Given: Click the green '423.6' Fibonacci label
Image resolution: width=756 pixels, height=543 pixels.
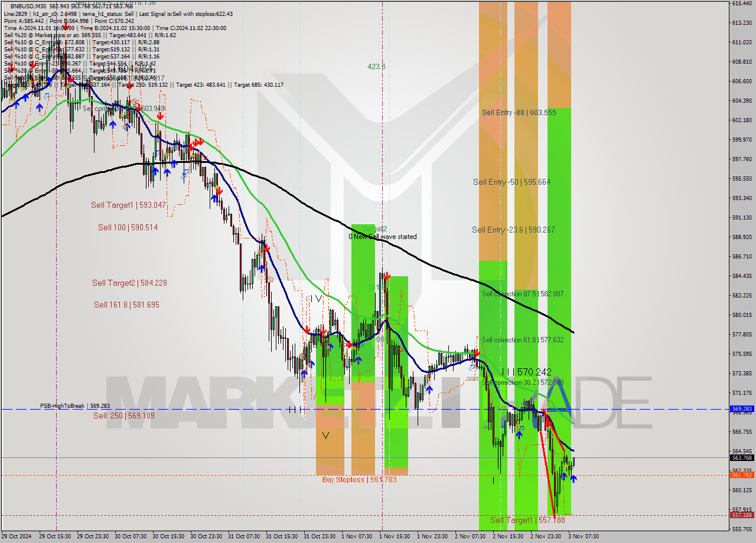Looking at the screenshot, I should [376, 67].
